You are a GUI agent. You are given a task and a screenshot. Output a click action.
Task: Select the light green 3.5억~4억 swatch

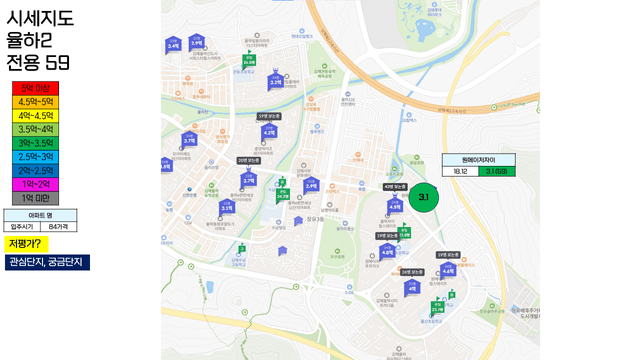(36, 129)
